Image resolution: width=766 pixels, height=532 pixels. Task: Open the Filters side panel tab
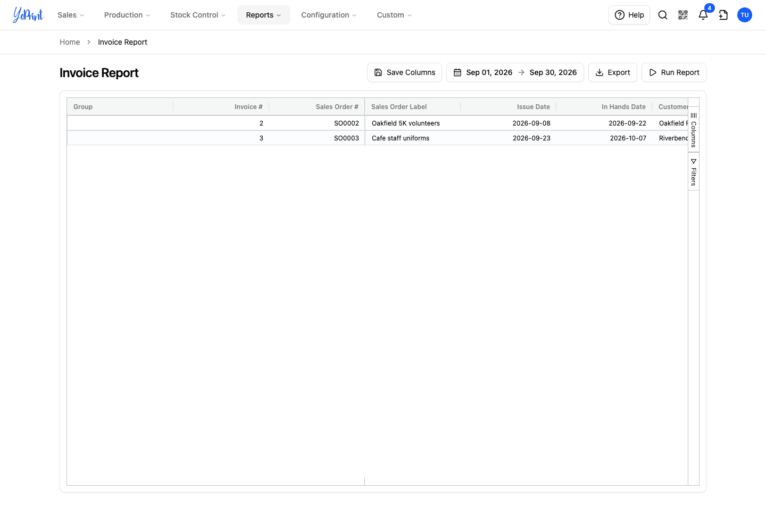pyautogui.click(x=694, y=171)
